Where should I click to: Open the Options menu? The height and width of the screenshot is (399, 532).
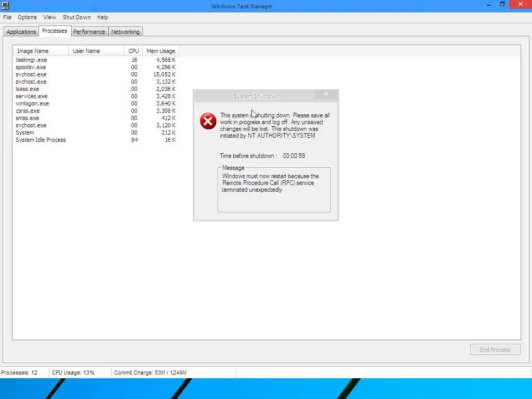(27, 17)
